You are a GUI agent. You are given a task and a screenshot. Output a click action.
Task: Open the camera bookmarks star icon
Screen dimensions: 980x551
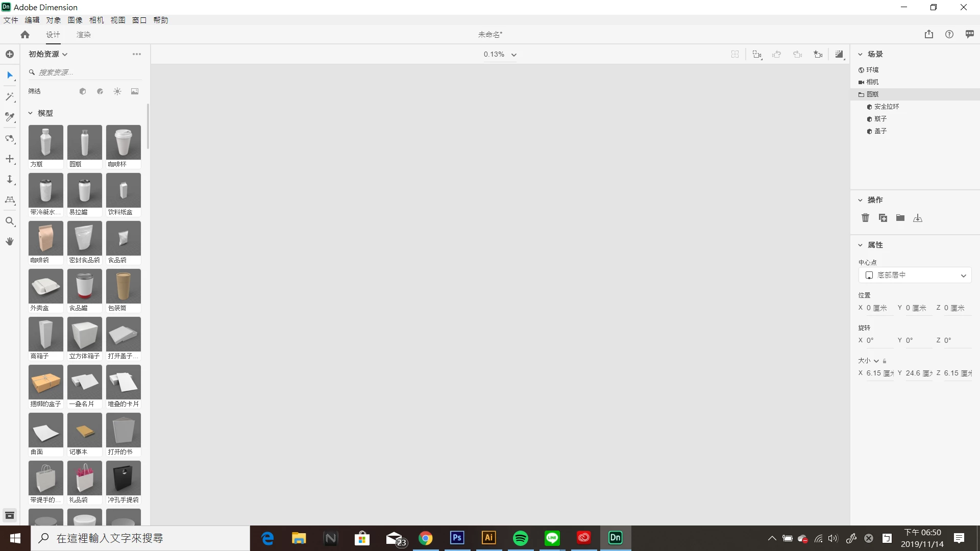click(818, 54)
